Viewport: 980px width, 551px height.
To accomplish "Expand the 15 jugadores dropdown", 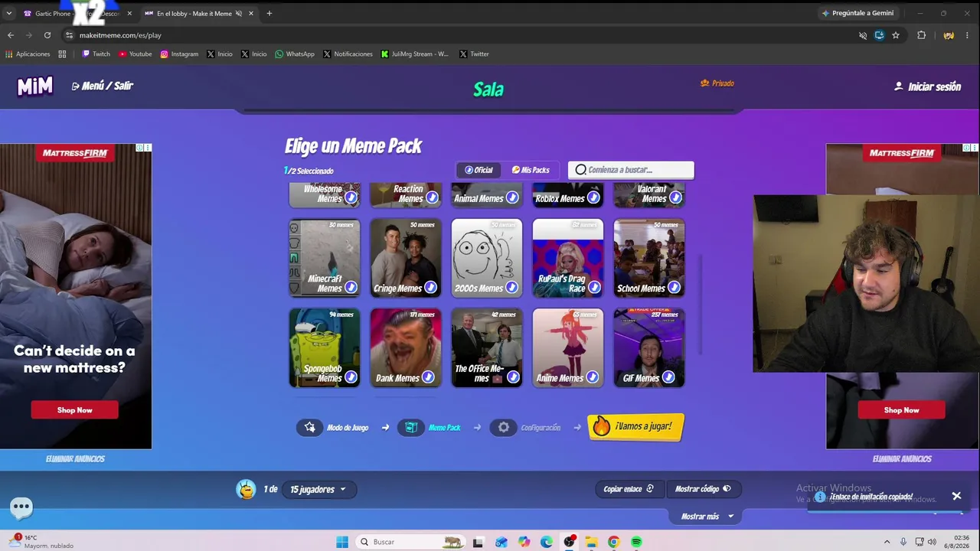I will [318, 489].
